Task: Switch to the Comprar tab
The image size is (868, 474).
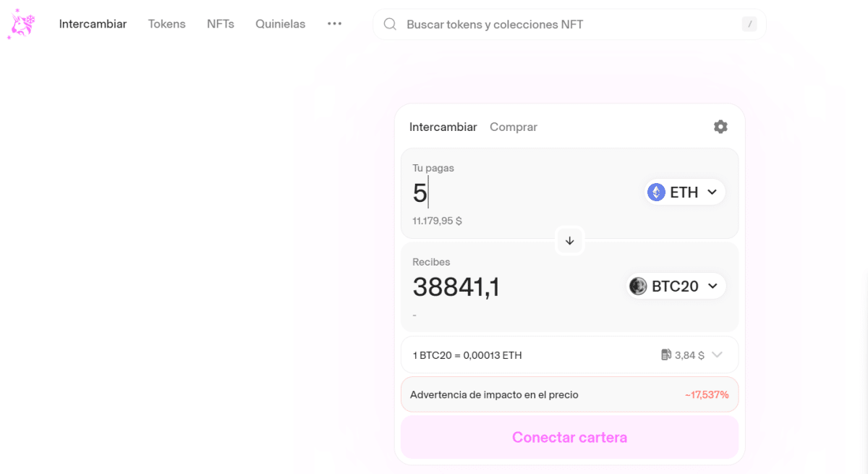Action: (514, 127)
